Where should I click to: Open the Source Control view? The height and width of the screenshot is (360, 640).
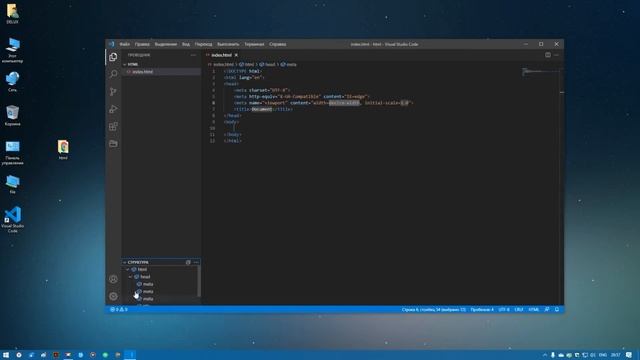click(x=113, y=91)
